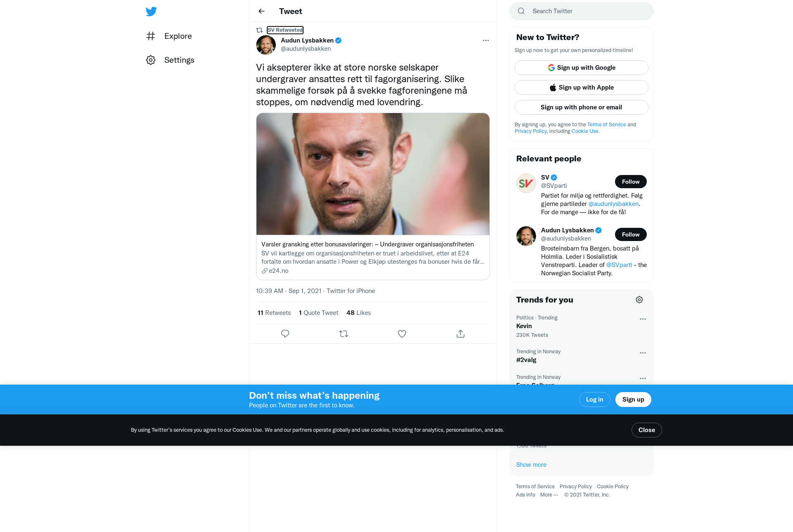Open more options for Kevin trend
This screenshot has width=793, height=532.
coord(643,319)
